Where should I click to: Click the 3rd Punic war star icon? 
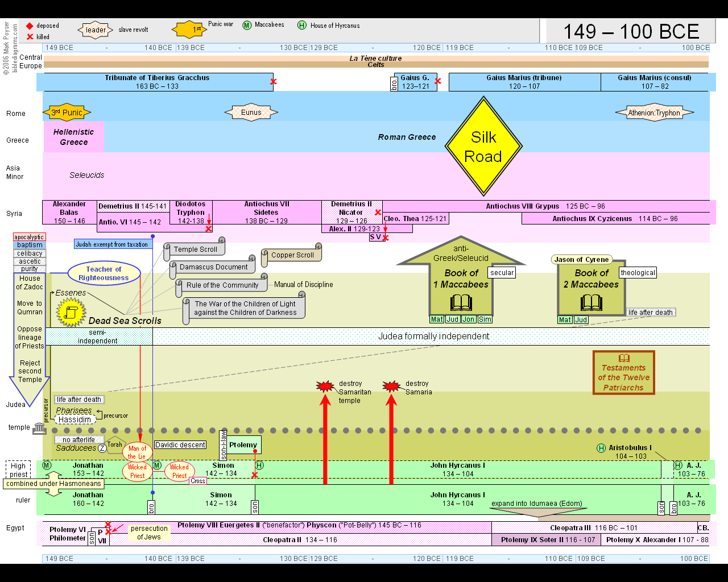click(67, 112)
